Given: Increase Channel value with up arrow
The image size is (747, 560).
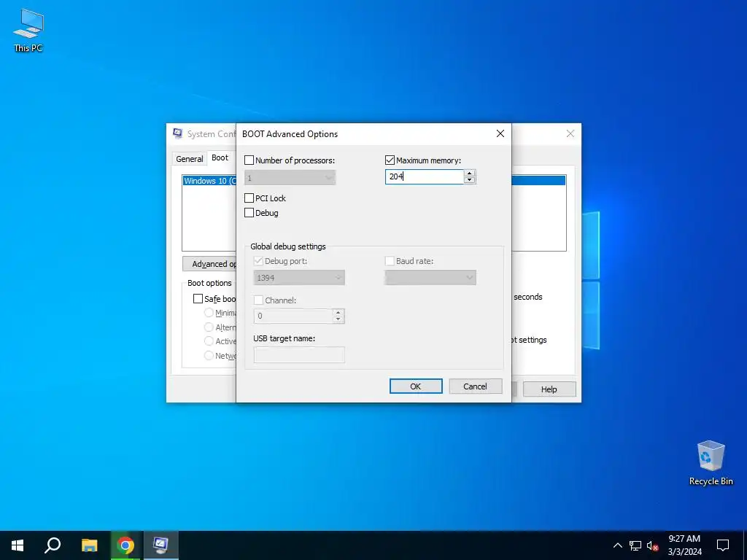Looking at the screenshot, I should coord(338,312).
